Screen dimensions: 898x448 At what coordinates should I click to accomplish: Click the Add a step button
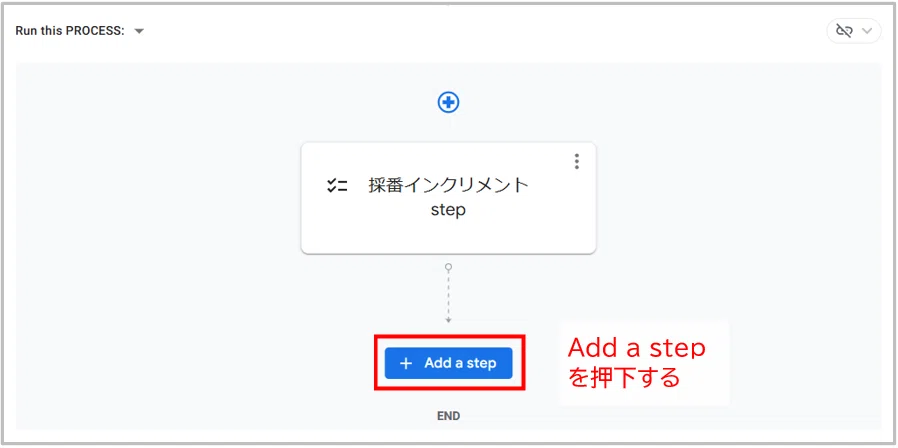pos(448,363)
